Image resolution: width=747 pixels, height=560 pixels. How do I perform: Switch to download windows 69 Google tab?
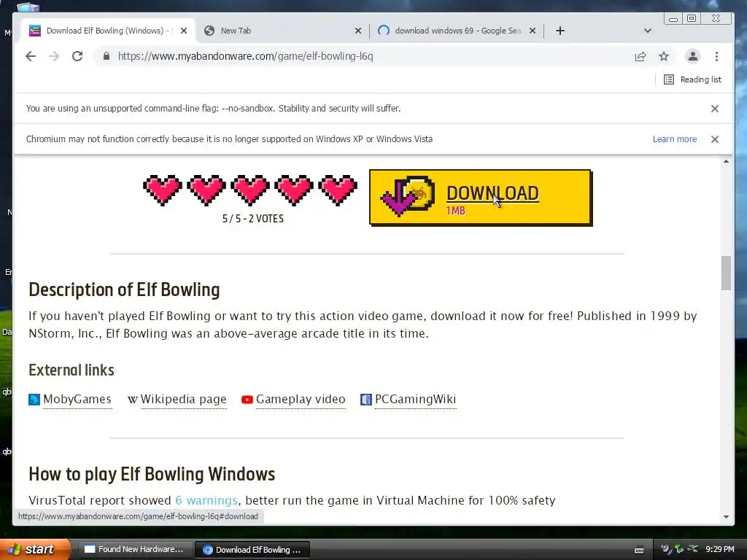coord(457,31)
